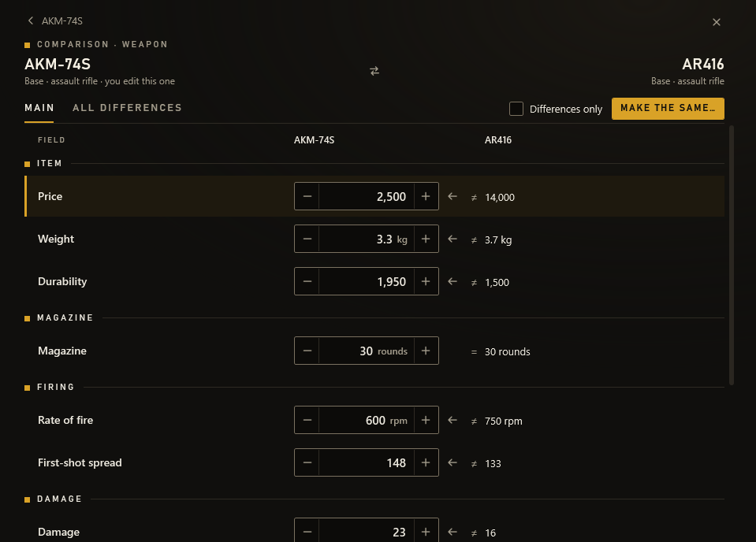The image size is (756, 542).
Task: Click the Make the Same button
Action: tap(668, 109)
